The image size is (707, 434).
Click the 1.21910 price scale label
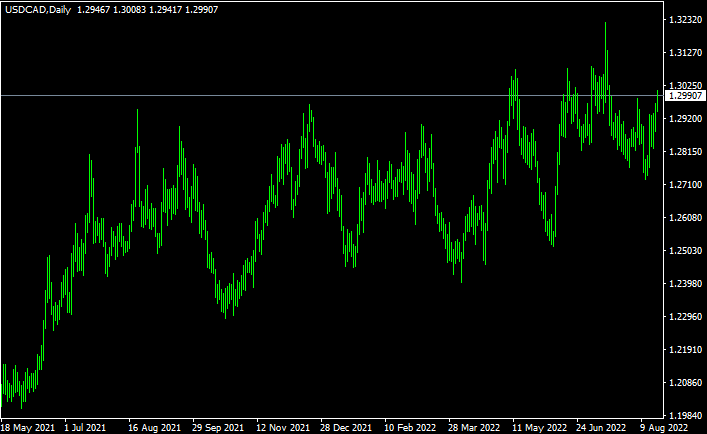pyautogui.click(x=685, y=349)
